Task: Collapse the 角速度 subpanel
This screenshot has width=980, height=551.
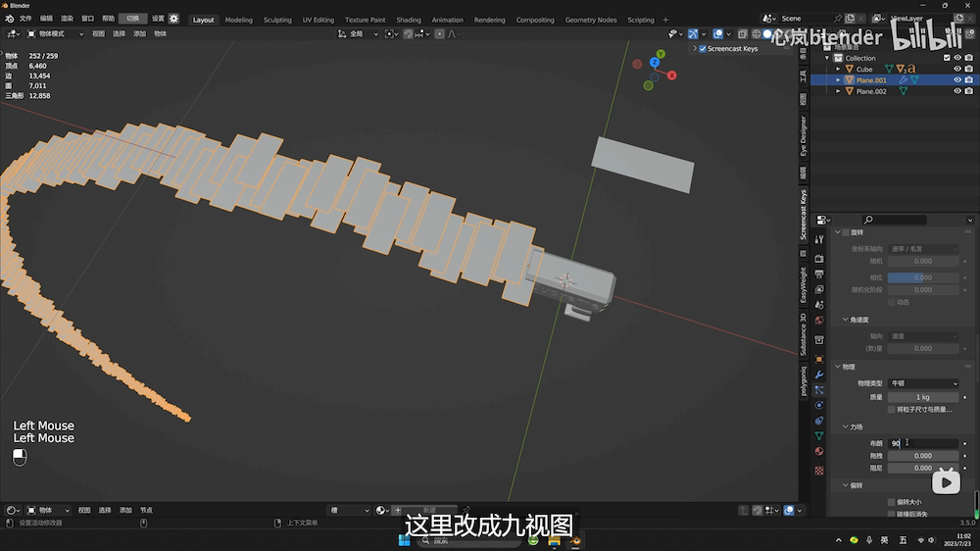Action: (845, 320)
